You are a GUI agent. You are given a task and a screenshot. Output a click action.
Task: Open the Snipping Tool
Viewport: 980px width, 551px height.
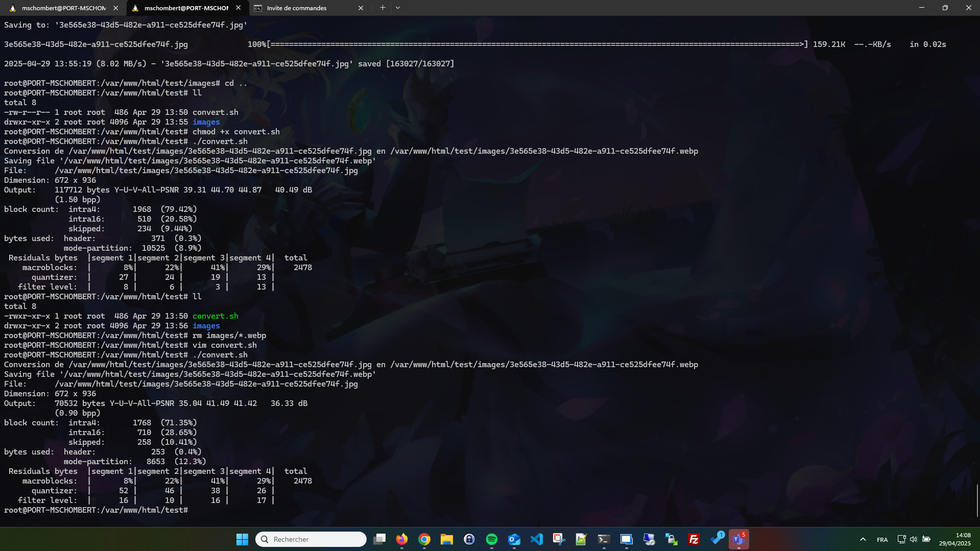click(559, 539)
